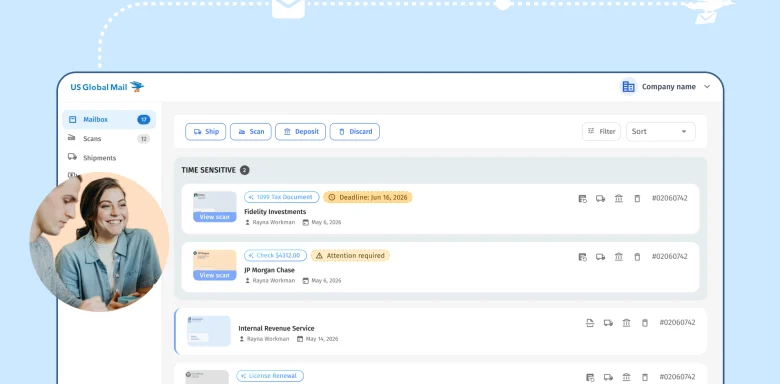Click the bank deposit icon for Fidelity Investments
780x384 pixels.
pyautogui.click(x=619, y=198)
